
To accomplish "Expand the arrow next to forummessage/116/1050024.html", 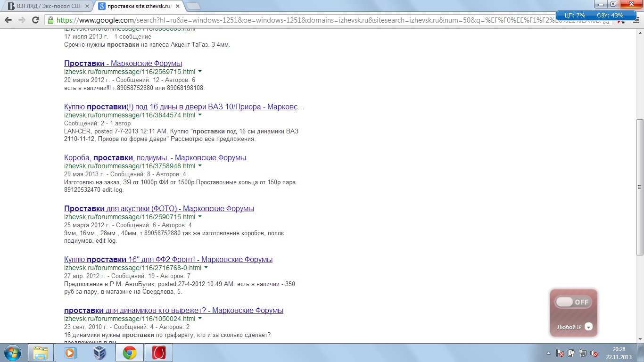I will click(x=200, y=319).
